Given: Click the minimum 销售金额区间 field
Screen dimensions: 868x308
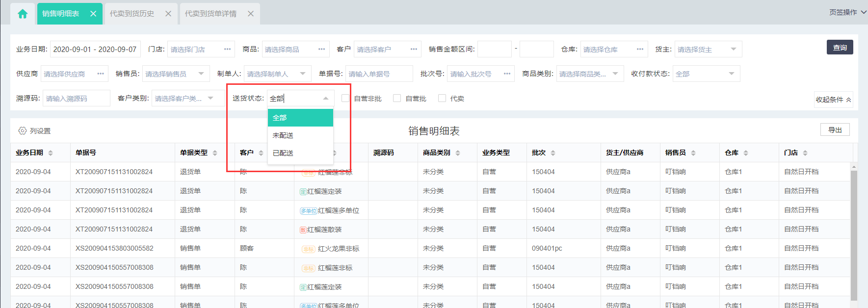Looking at the screenshot, I should pos(495,49).
